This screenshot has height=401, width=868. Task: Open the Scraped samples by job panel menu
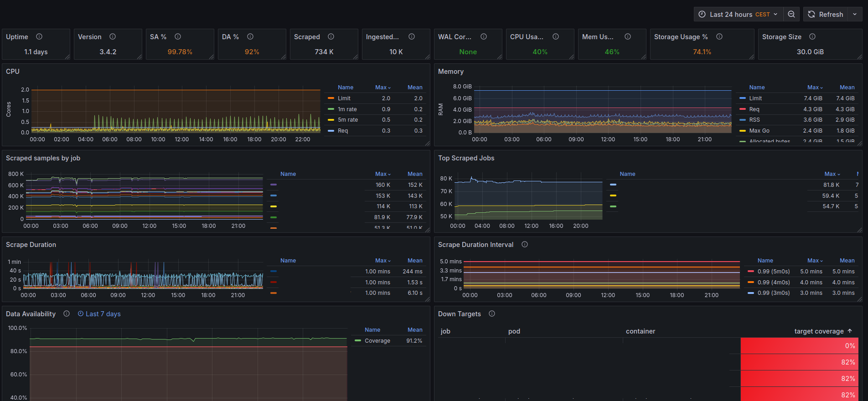coord(43,158)
